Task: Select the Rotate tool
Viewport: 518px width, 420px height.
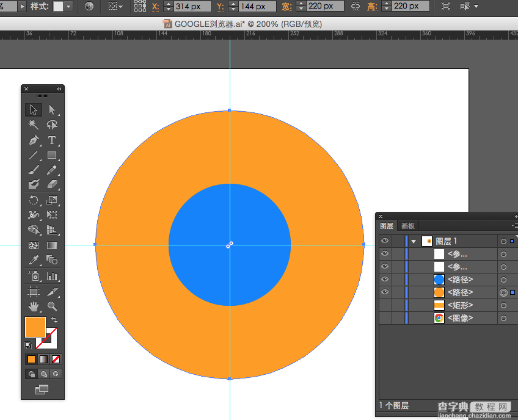Action: [x=34, y=200]
